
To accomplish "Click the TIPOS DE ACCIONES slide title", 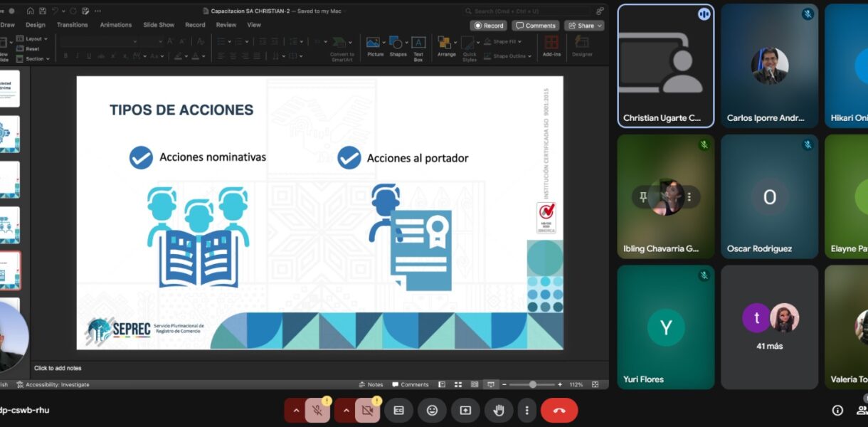I will tap(181, 110).
